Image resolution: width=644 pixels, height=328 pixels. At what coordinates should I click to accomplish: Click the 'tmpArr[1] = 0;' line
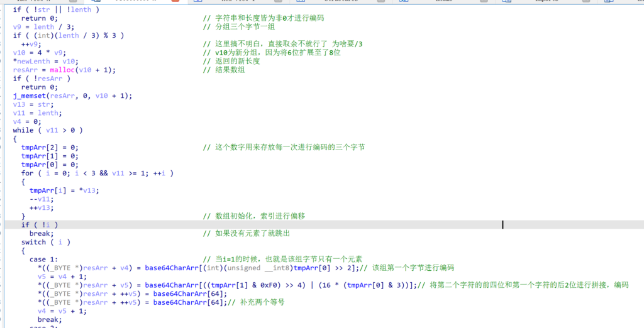50,156
